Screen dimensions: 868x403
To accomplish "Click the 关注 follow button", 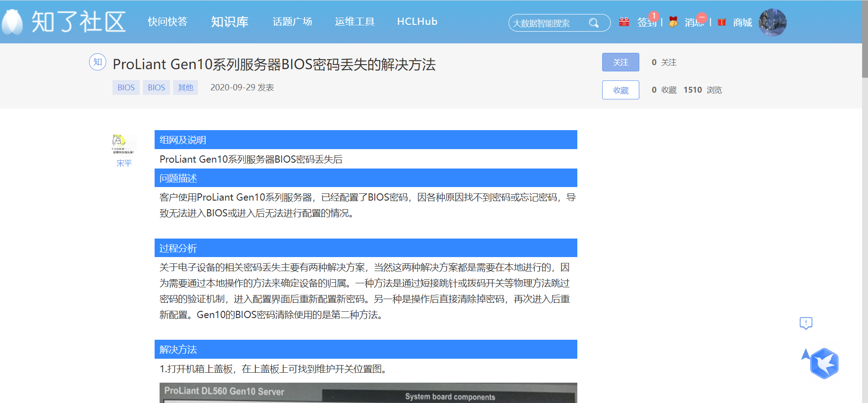I will 620,62.
